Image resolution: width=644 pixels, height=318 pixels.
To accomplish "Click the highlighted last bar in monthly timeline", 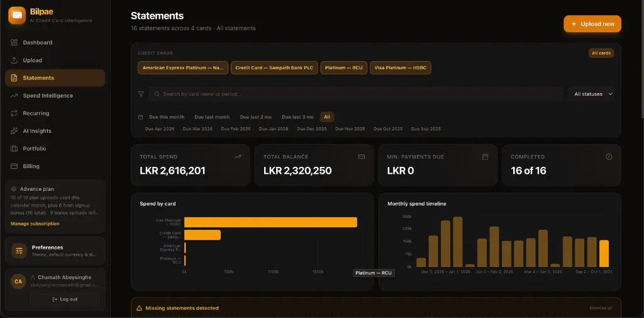I will (x=604, y=253).
